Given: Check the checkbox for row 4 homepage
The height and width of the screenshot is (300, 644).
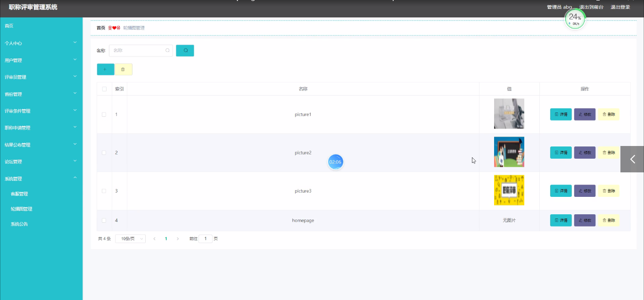Looking at the screenshot, I should (104, 220).
